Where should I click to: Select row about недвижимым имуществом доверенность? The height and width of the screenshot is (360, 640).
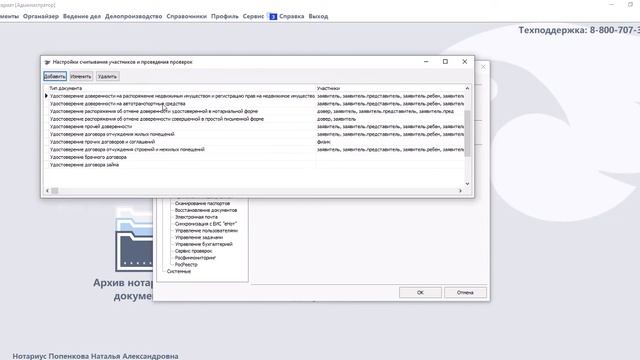click(x=254, y=96)
